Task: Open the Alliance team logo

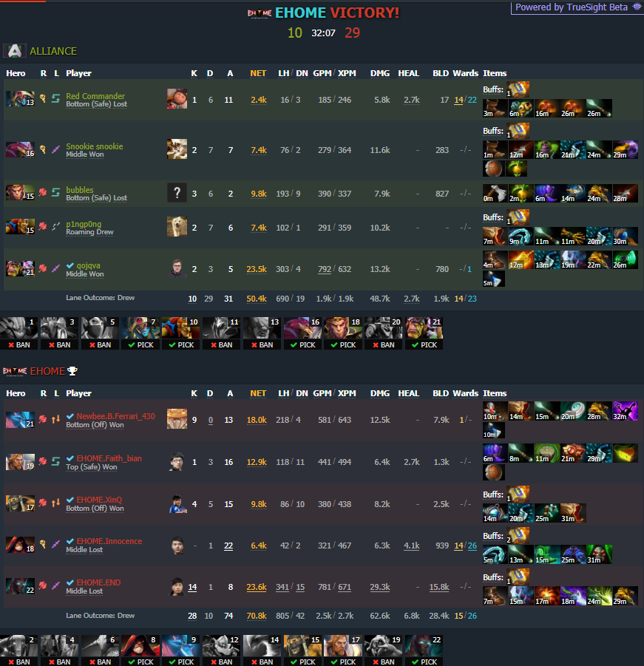Action: point(15,51)
